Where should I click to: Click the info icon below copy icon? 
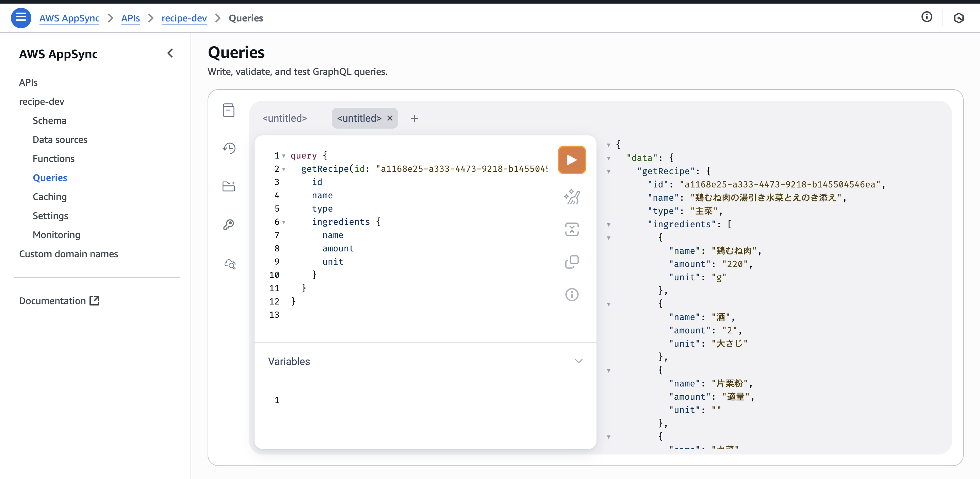coord(571,295)
